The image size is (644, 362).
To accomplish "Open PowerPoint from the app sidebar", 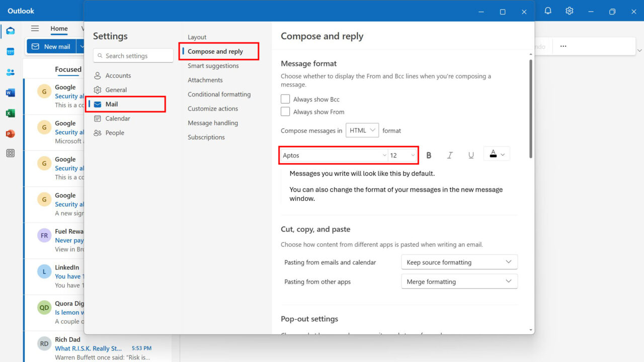I will (x=10, y=133).
